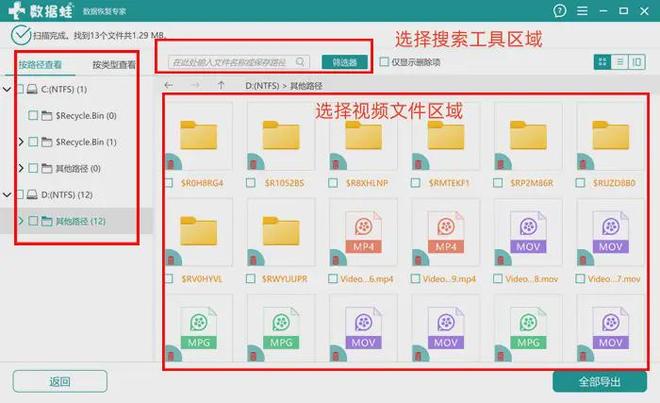Open the hamburger menu in title bar
The height and width of the screenshot is (403, 660).
tap(582, 11)
